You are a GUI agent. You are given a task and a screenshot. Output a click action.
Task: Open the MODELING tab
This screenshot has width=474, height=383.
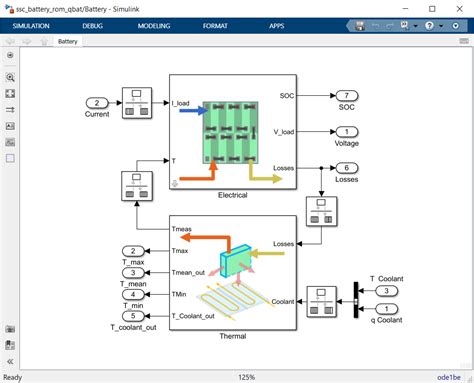(x=154, y=26)
